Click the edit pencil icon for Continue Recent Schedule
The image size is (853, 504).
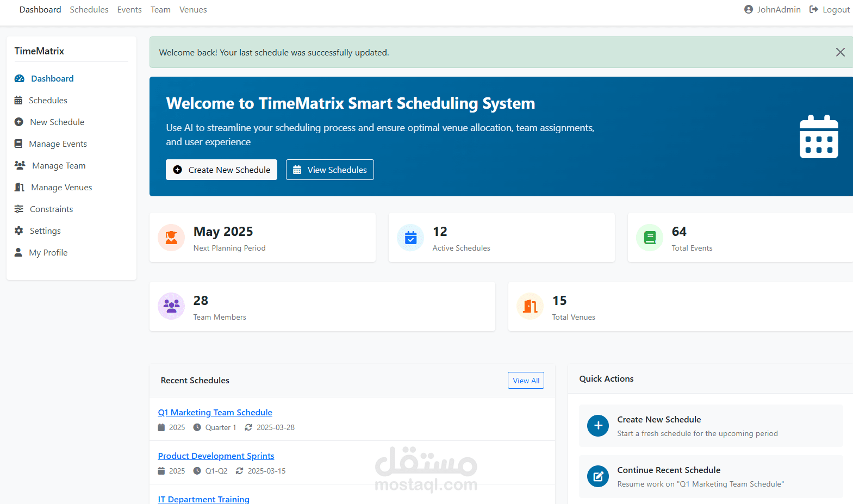pyautogui.click(x=598, y=476)
